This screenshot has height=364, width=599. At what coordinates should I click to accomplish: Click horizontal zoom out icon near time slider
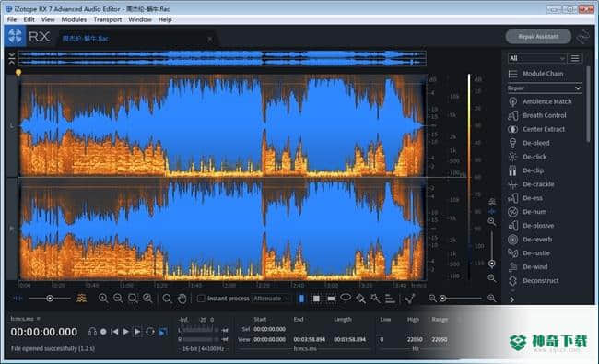coord(432,299)
